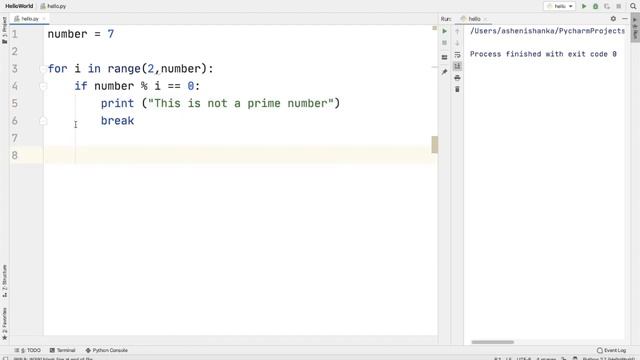Run the hello configuration from top toolbar
640x360 pixels.
pos(584,6)
